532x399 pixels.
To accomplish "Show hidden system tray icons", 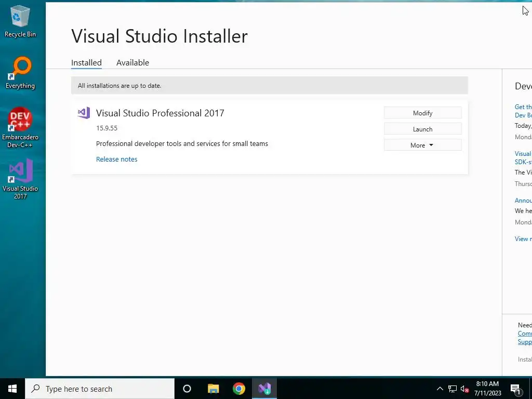I will point(440,389).
